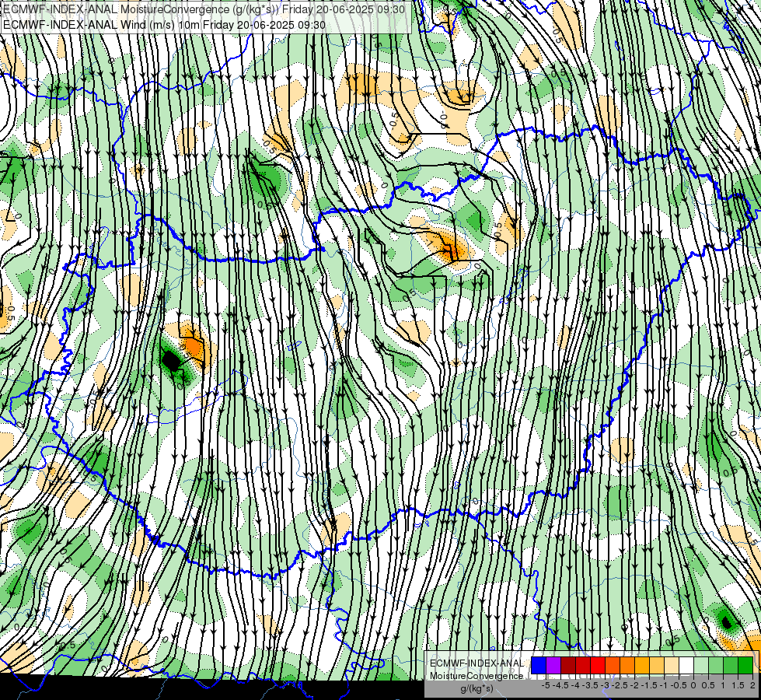Image resolution: width=761 pixels, height=700 pixels.
Task: Click the blue swatch in the legend
Action: click(x=539, y=666)
